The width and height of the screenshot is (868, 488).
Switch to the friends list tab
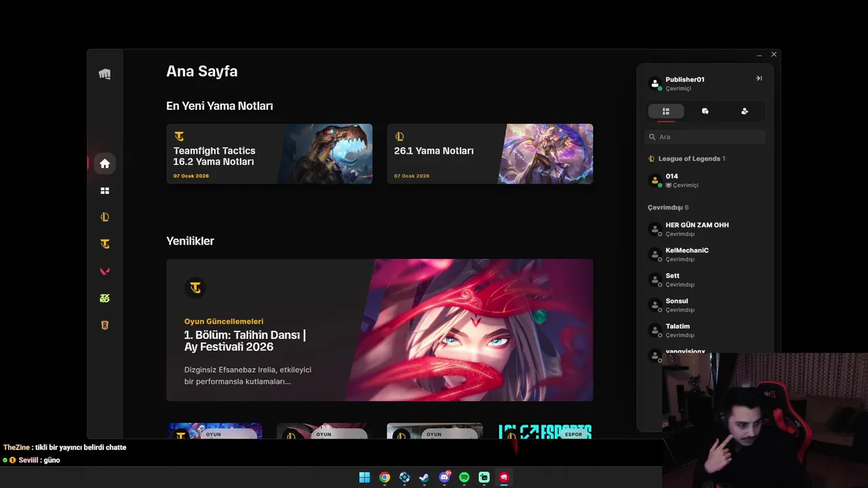click(x=666, y=111)
